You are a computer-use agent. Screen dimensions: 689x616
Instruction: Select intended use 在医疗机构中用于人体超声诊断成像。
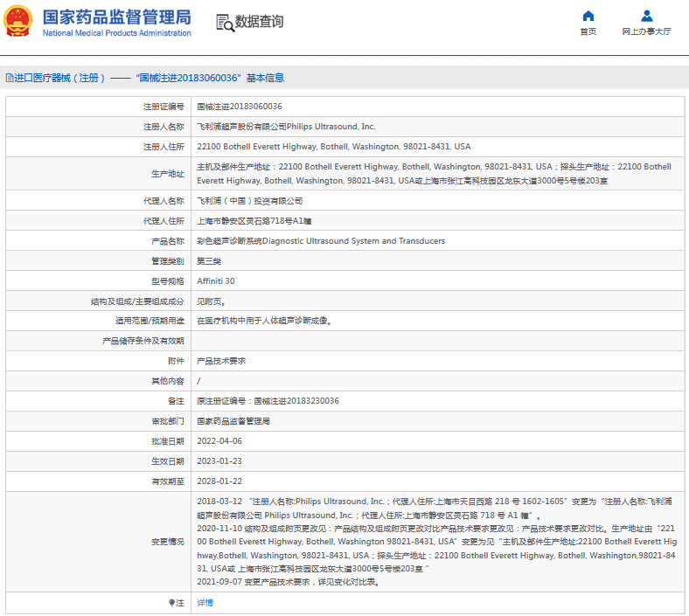point(264,321)
